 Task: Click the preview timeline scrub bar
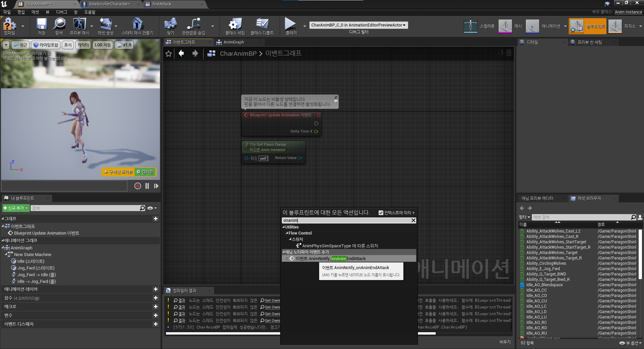65,186
